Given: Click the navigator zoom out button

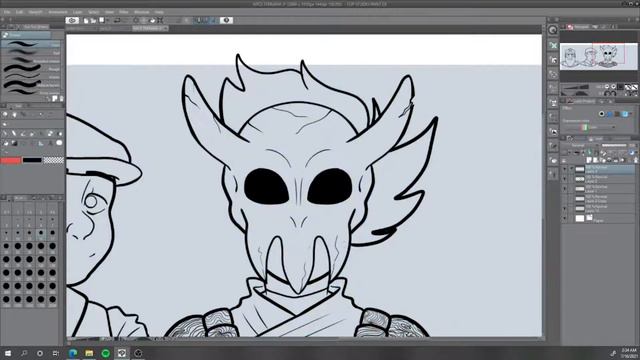Looking at the screenshot, I should click(607, 87).
